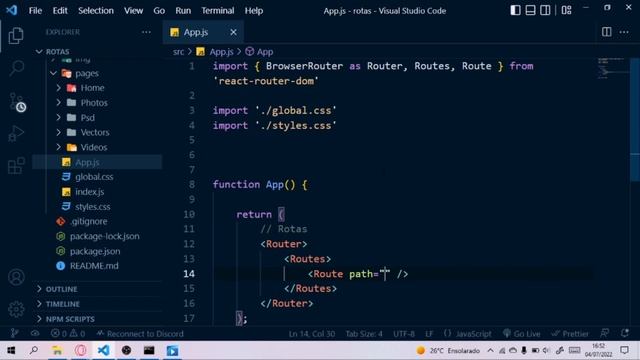
Task: Click the source control branch status icon
Action: [x=14, y=333]
